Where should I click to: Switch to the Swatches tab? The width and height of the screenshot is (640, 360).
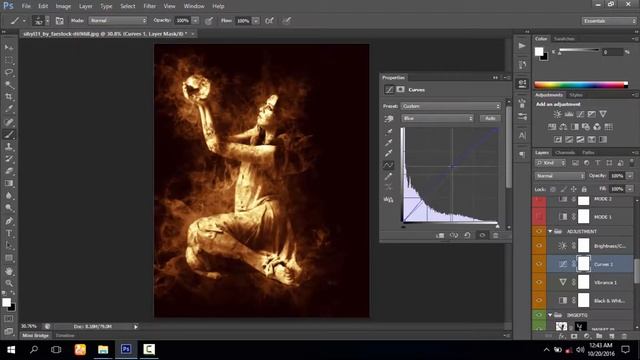tap(564, 39)
